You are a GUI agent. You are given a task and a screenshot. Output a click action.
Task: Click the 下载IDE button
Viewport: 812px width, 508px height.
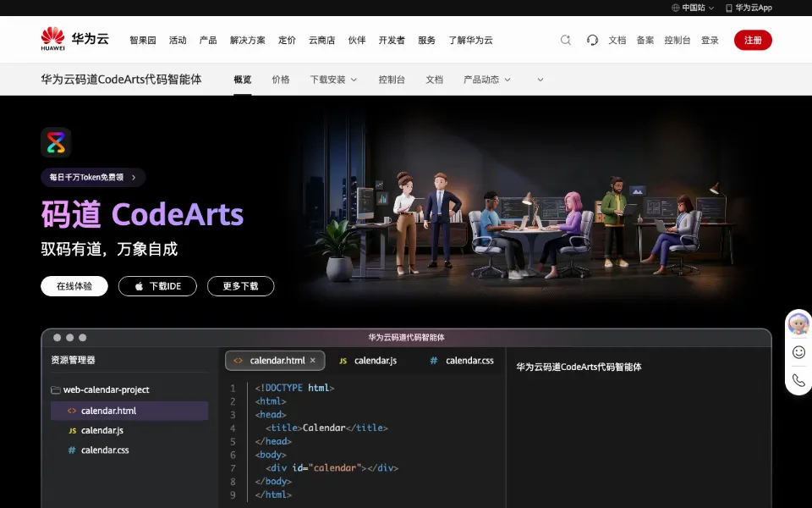[x=157, y=286]
